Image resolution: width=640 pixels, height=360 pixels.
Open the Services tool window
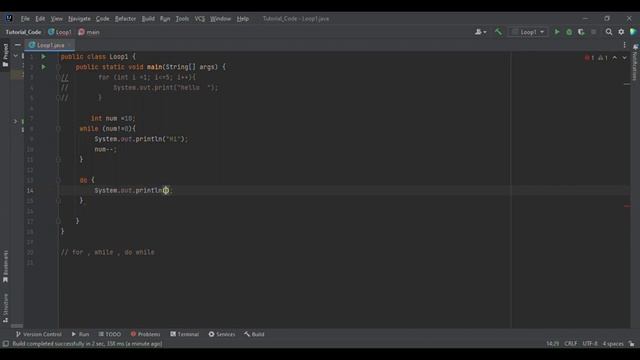point(222,334)
